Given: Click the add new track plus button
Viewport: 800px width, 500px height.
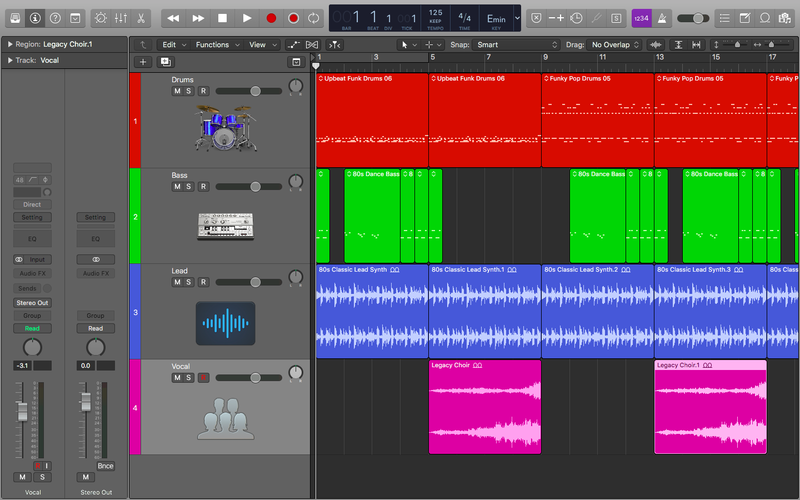Looking at the screenshot, I should coord(143,62).
